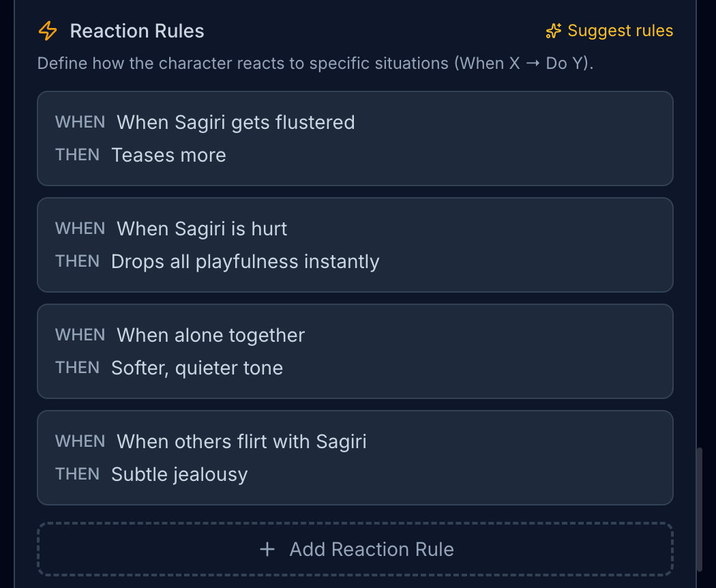
Task: Click the plus icon for adding rule
Action: 267,549
